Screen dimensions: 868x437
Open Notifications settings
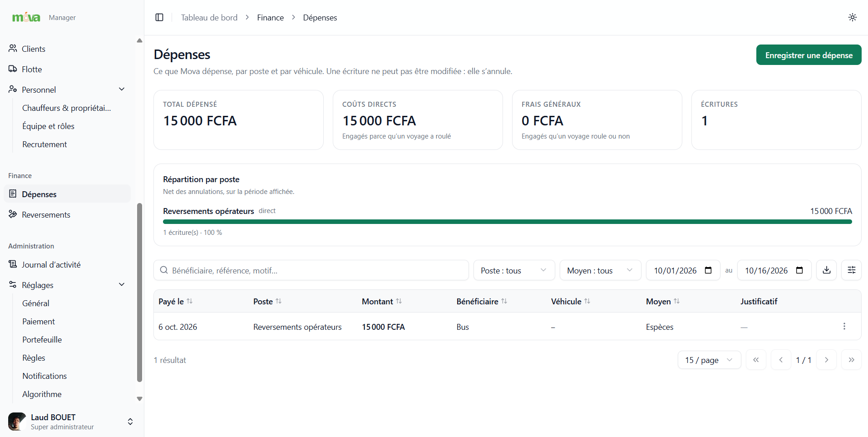click(44, 376)
